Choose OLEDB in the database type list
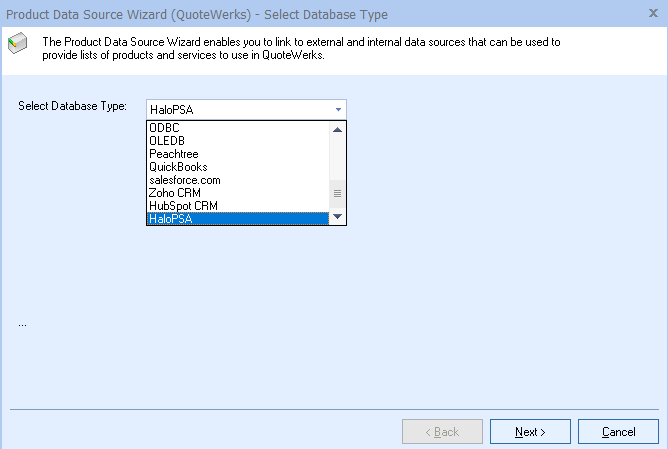The image size is (668, 449). pos(167,141)
